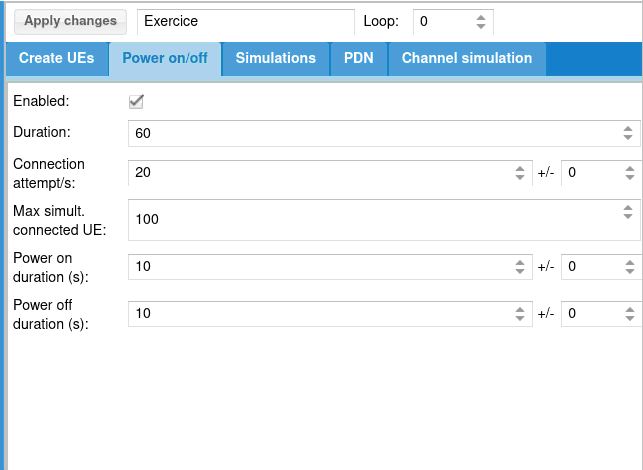Toggle the Enabled checkbox
Viewport: 643px width, 470px height.
[x=137, y=101]
